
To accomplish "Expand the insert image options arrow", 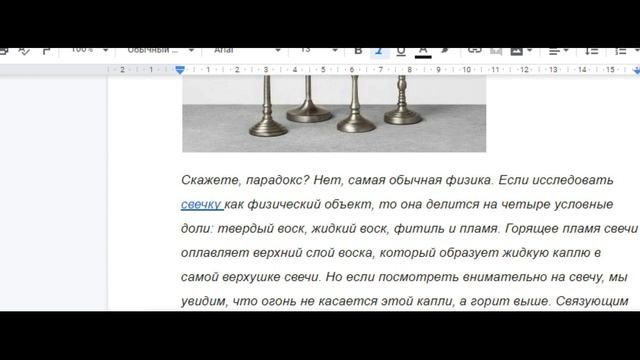I will click(x=529, y=51).
